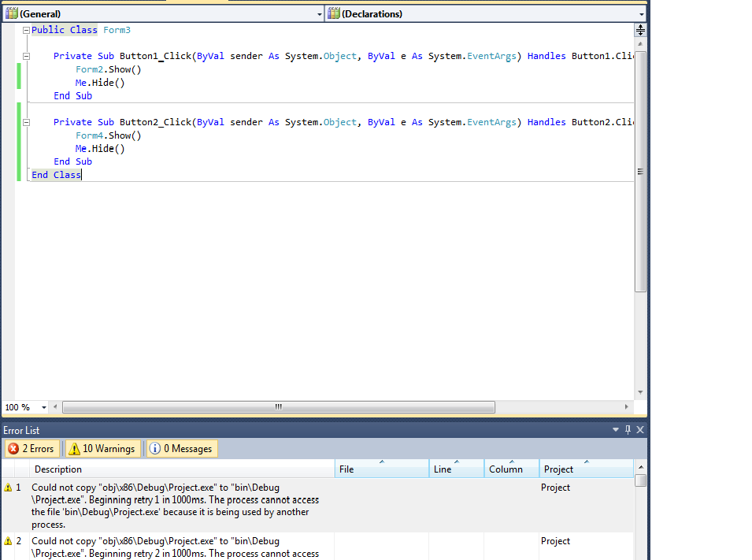752x560 pixels.
Task: Toggle the 0 Messages filter button
Action: (x=182, y=449)
